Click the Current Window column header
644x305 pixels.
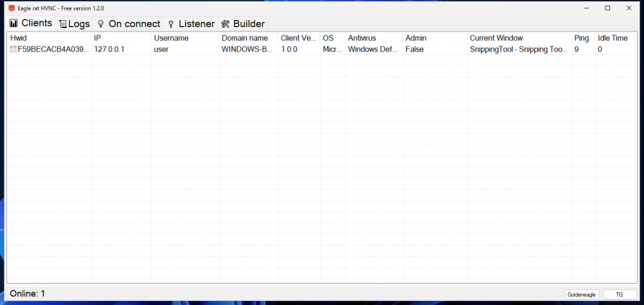[519, 38]
